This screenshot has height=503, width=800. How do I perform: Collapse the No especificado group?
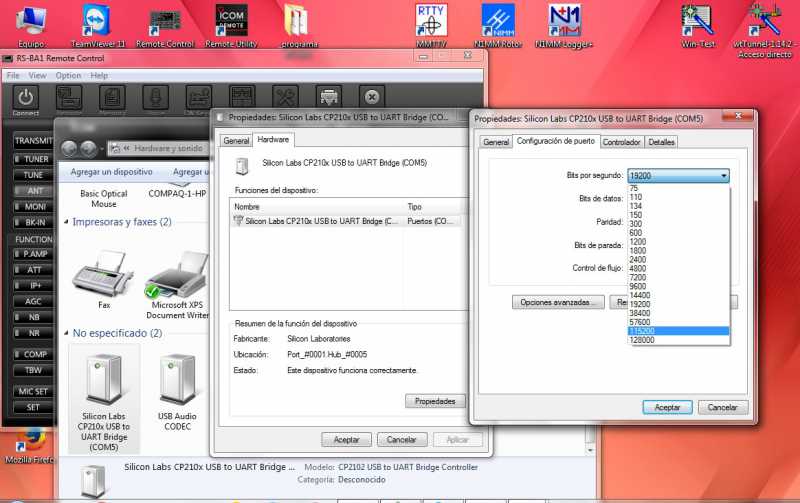tap(66, 333)
